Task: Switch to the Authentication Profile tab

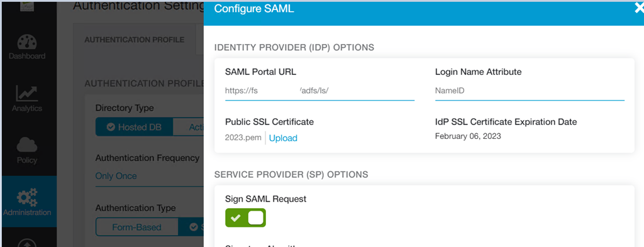Action: tap(135, 40)
